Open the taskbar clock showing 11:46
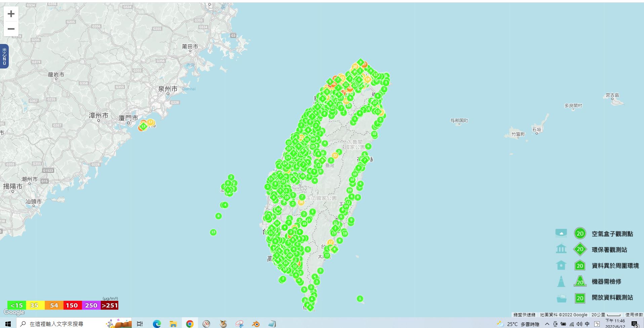The height and width of the screenshot is (328, 644). (615, 324)
